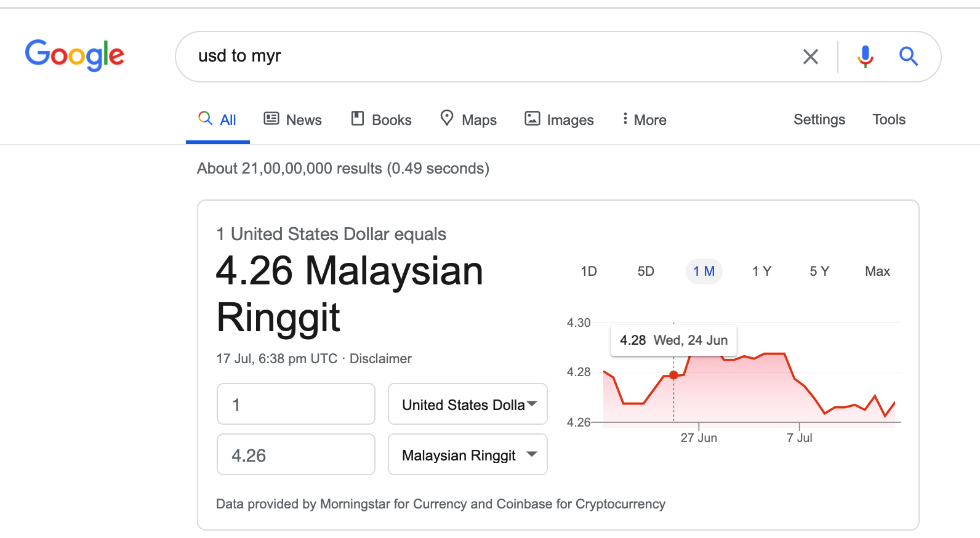The width and height of the screenshot is (980, 538).
Task: Click the three-dot icon beside More
Action: (625, 118)
